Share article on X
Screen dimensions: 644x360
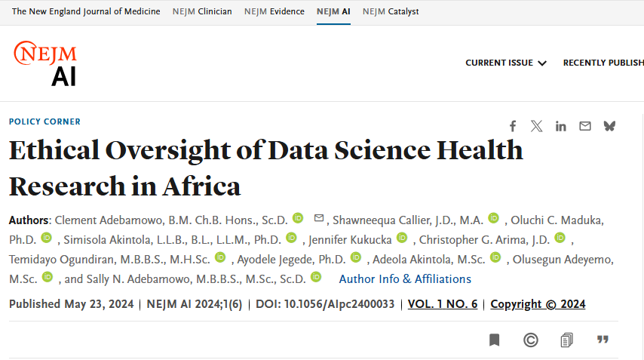536,126
